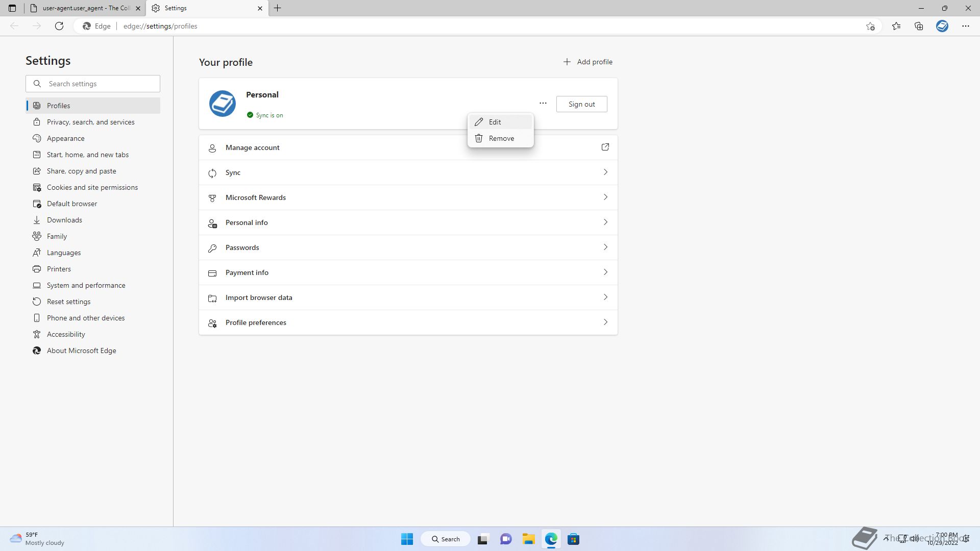Click the Personal profile picture

[x=223, y=104]
